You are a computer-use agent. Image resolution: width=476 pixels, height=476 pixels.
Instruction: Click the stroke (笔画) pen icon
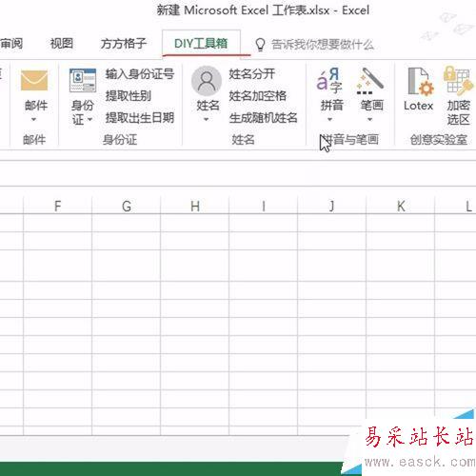[370, 81]
